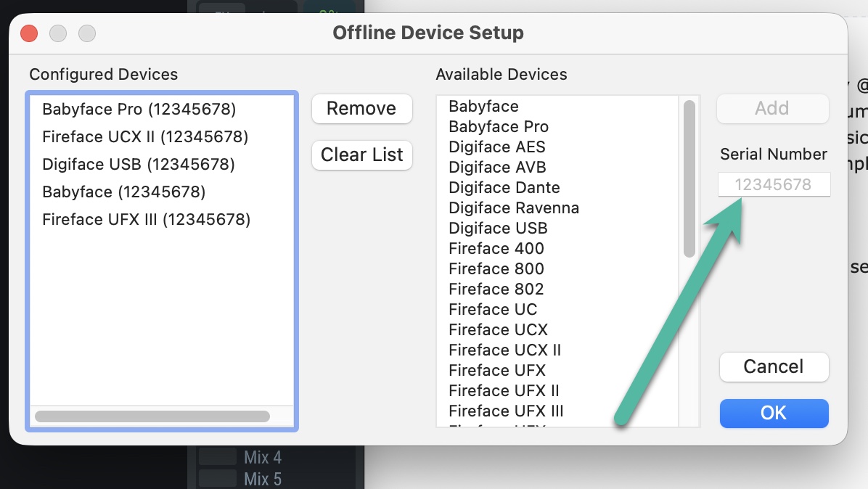The width and height of the screenshot is (868, 489).
Task: Click Mix 4 in the background window
Action: point(263,458)
